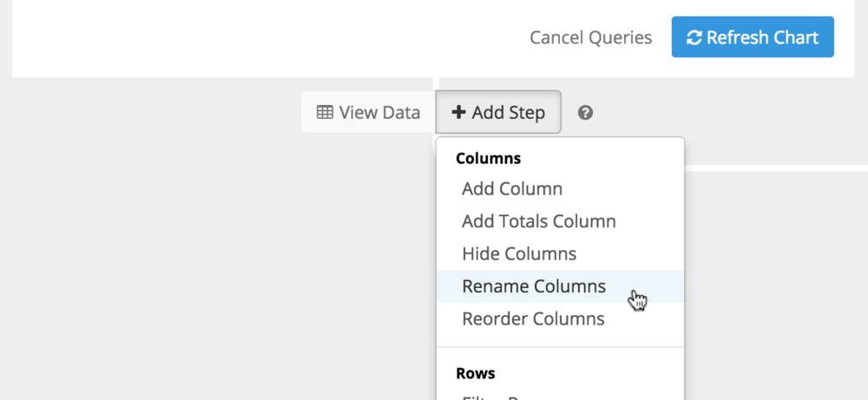Click the circular arrows refresh icon

tap(694, 37)
